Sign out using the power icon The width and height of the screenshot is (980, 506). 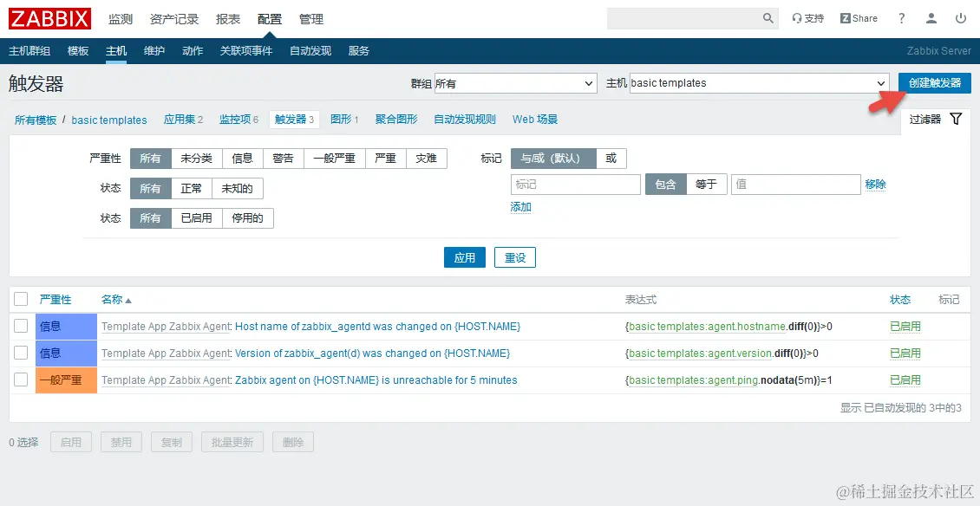click(961, 17)
